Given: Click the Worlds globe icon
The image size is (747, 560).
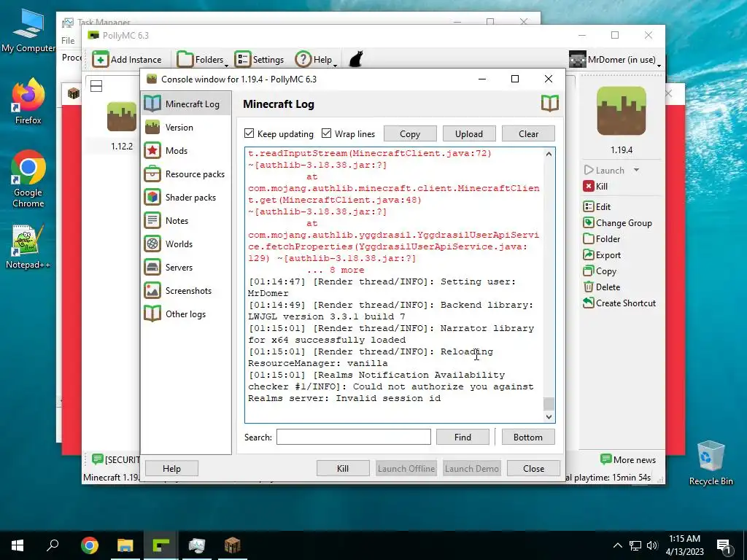Looking at the screenshot, I should point(152,244).
